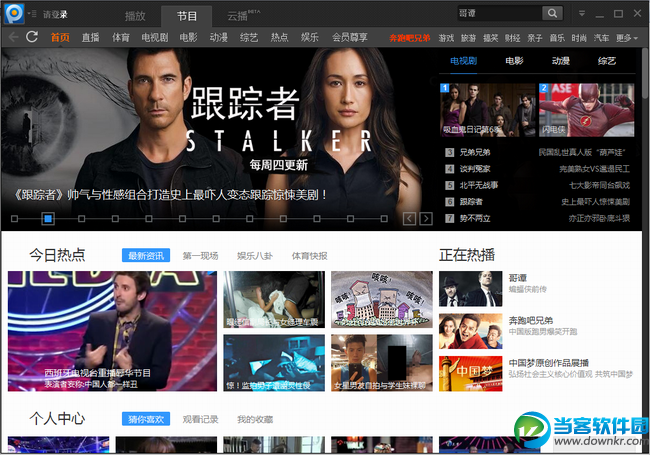
Task: Open the 娱乐 navigation item
Action: pyautogui.click(x=310, y=37)
